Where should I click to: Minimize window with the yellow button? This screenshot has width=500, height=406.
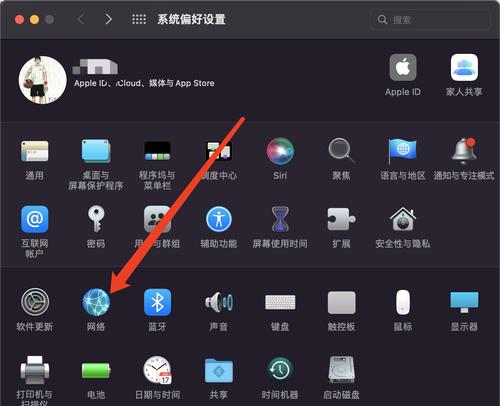click(x=34, y=20)
